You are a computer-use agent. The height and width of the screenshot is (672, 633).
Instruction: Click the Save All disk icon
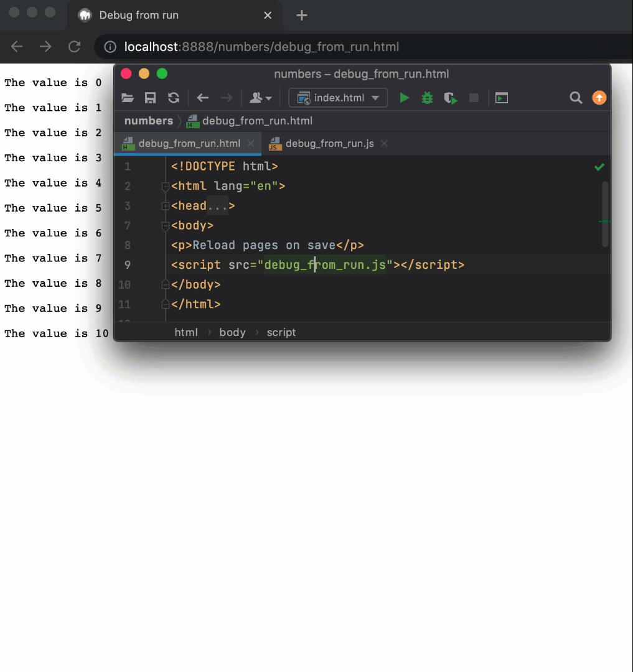coord(150,98)
